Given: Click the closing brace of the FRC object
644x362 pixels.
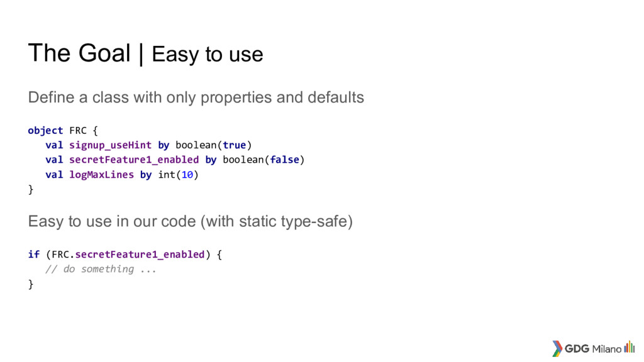Looking at the screenshot, I should pyautogui.click(x=30, y=189).
